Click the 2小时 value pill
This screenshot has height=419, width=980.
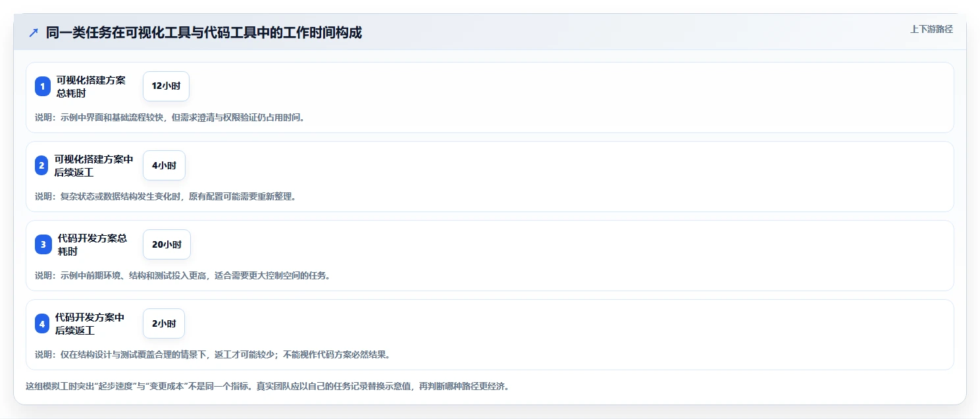(164, 323)
